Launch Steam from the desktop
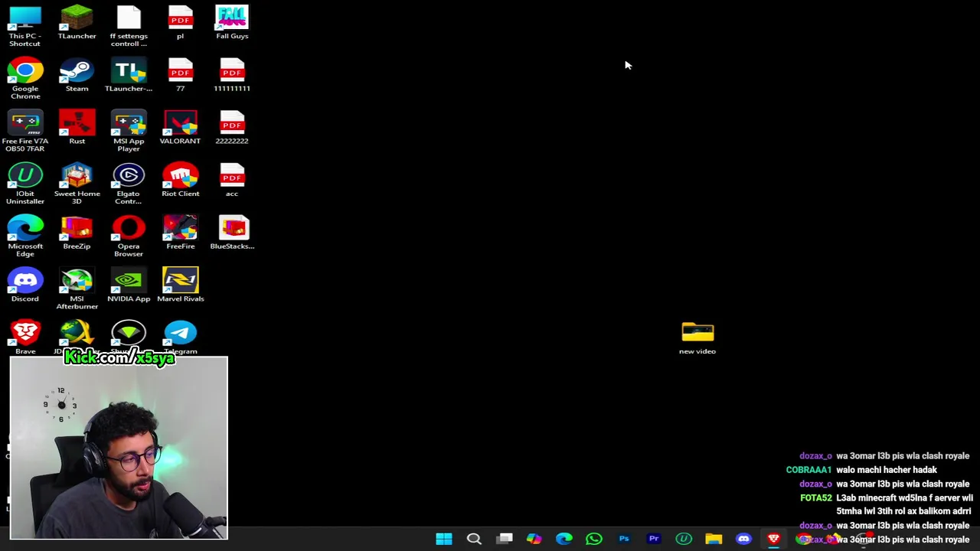This screenshot has height=551, width=980. [77, 75]
